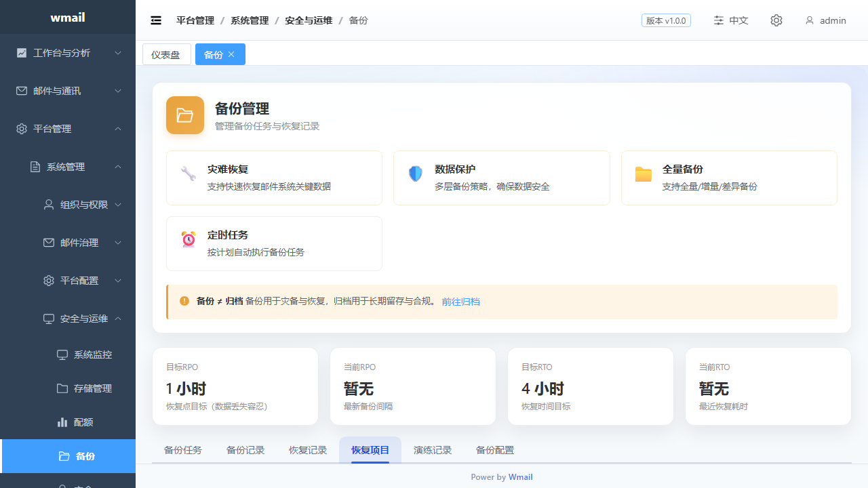
Task: Open the settings gear in header
Action: [x=776, y=20]
